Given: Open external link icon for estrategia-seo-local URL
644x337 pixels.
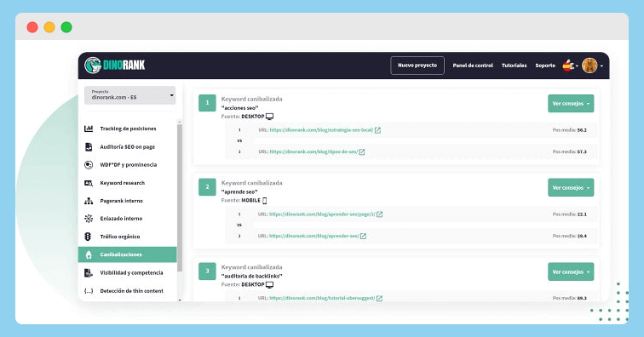Looking at the screenshot, I should (x=377, y=130).
